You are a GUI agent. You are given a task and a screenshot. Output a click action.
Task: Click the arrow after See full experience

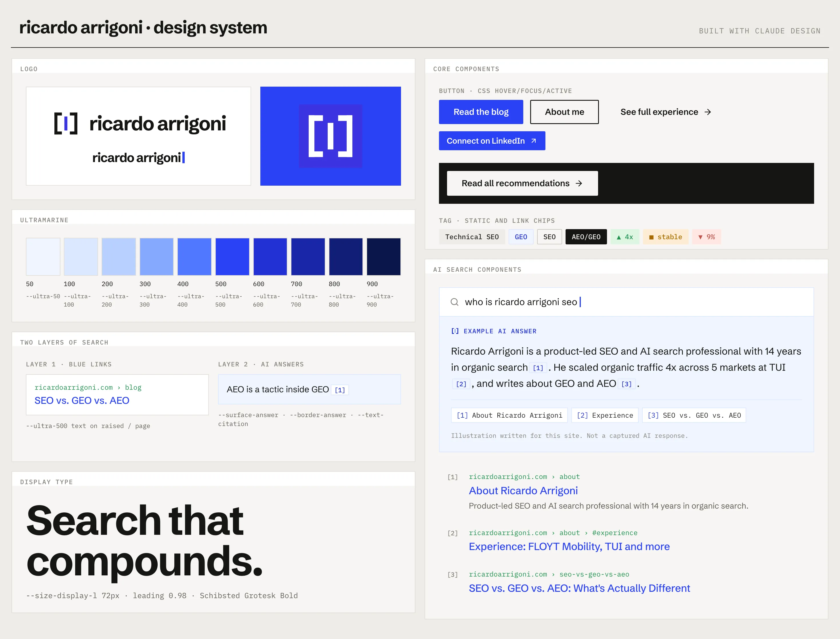[x=707, y=112]
